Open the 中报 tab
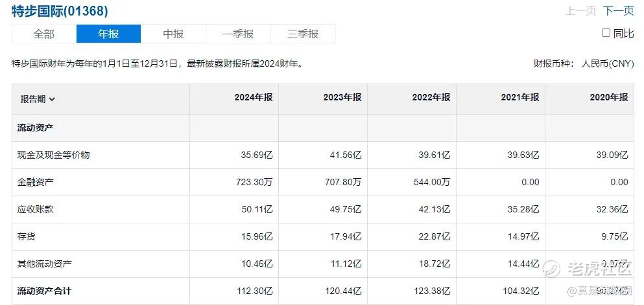644x305 pixels. click(173, 34)
